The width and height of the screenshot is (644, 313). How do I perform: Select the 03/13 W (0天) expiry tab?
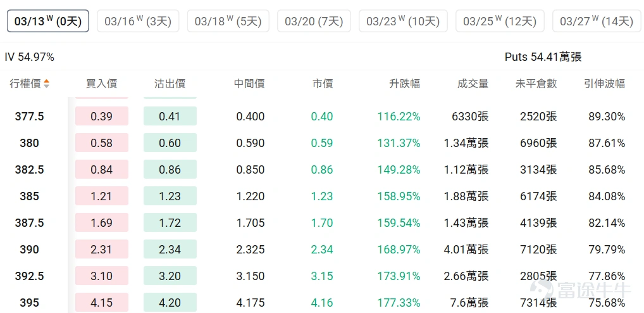point(48,21)
